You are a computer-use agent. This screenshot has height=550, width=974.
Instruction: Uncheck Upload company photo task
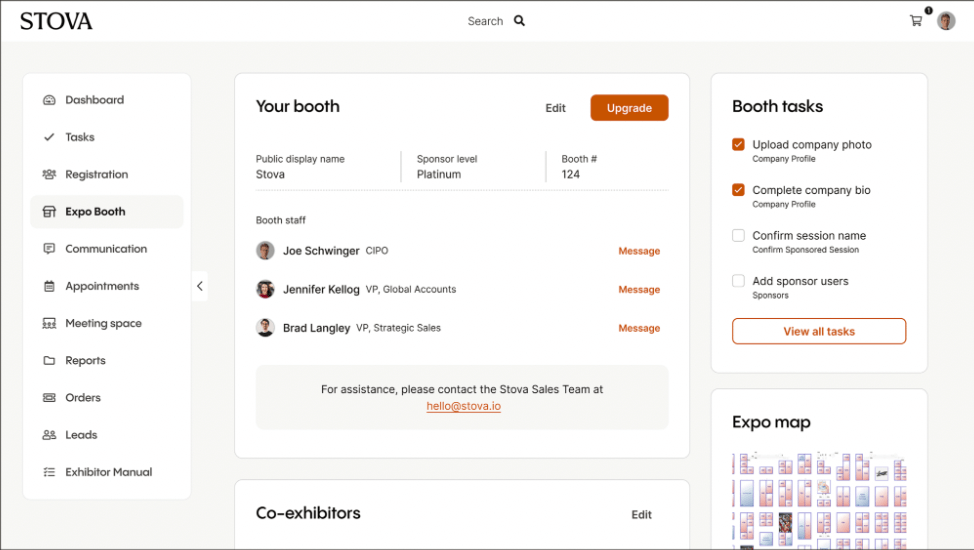click(x=738, y=144)
